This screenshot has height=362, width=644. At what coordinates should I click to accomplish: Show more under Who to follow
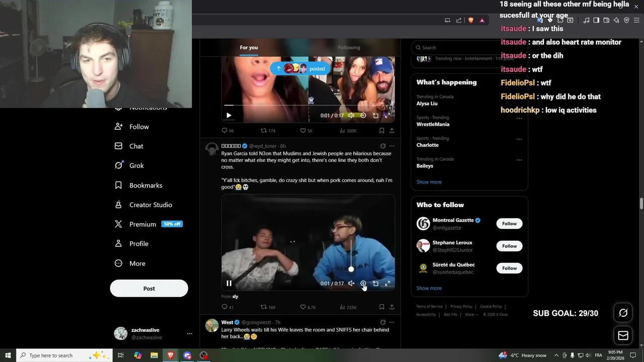point(429,288)
